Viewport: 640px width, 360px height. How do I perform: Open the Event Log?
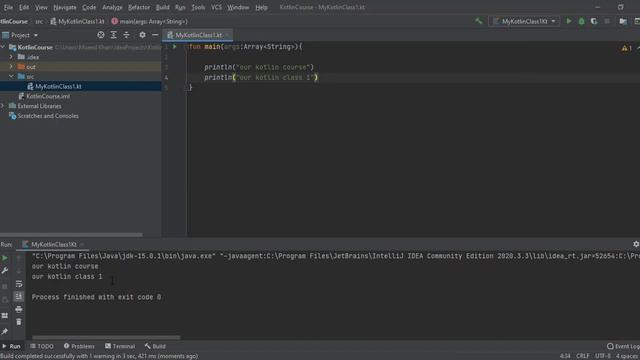coord(623,346)
